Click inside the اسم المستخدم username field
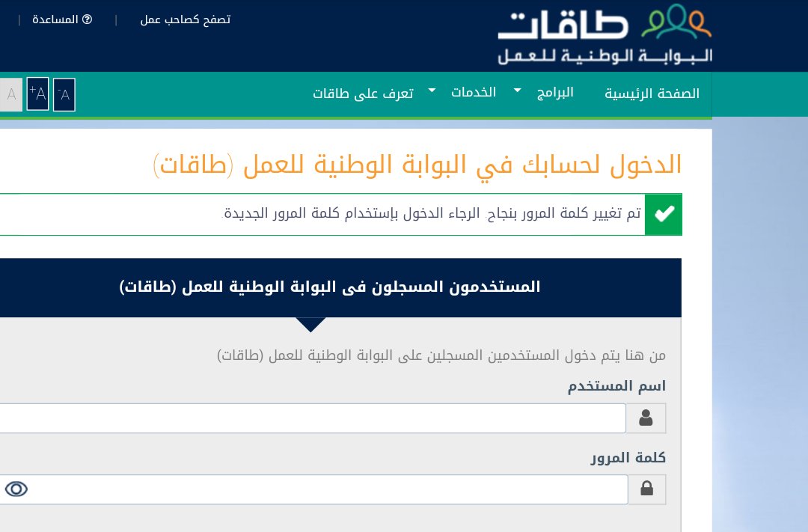808x532 pixels. pos(313,418)
